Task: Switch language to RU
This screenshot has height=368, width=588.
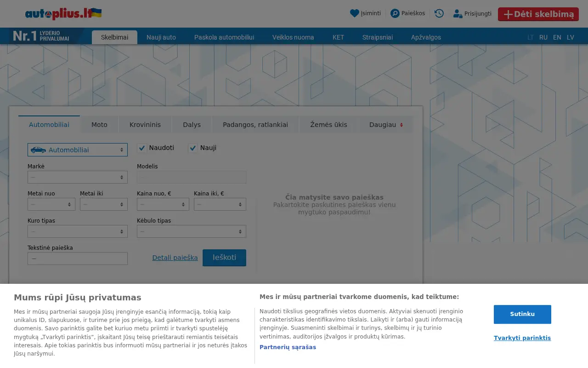Action: point(543,37)
